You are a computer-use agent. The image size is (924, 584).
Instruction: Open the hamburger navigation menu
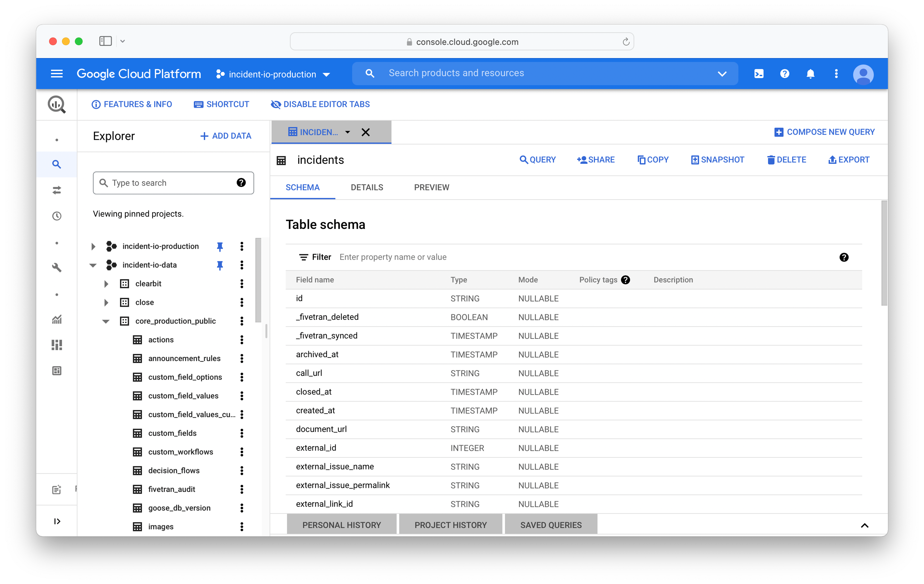click(57, 73)
